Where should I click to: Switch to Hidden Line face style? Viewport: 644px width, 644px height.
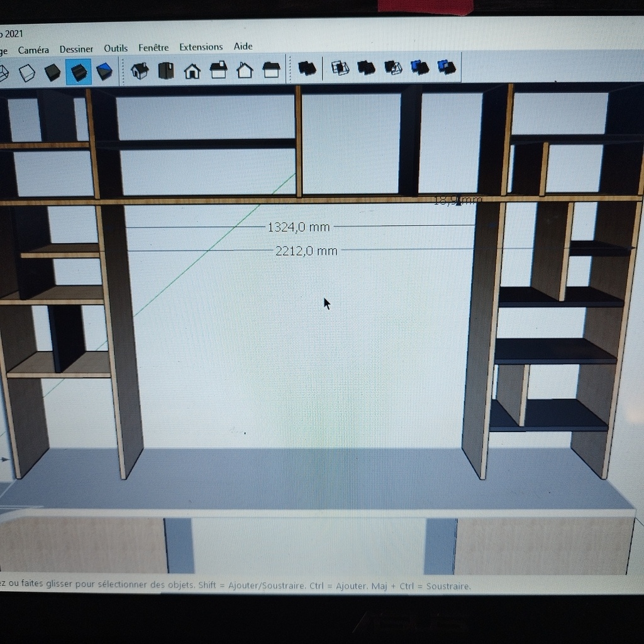27,73
